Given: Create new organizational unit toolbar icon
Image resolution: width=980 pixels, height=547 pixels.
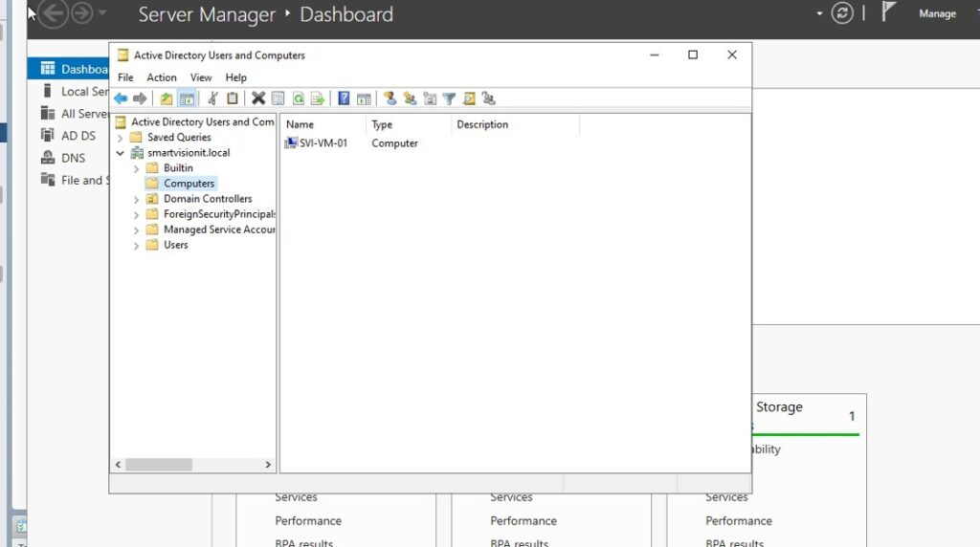Looking at the screenshot, I should [x=430, y=98].
